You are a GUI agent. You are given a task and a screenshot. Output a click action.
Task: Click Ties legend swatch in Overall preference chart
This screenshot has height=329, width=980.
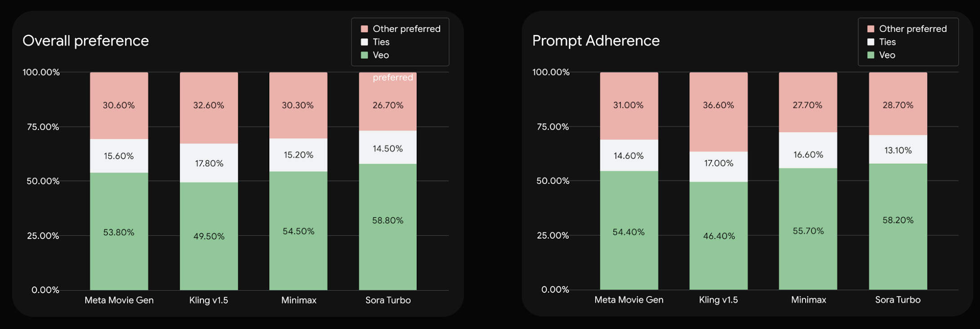365,42
